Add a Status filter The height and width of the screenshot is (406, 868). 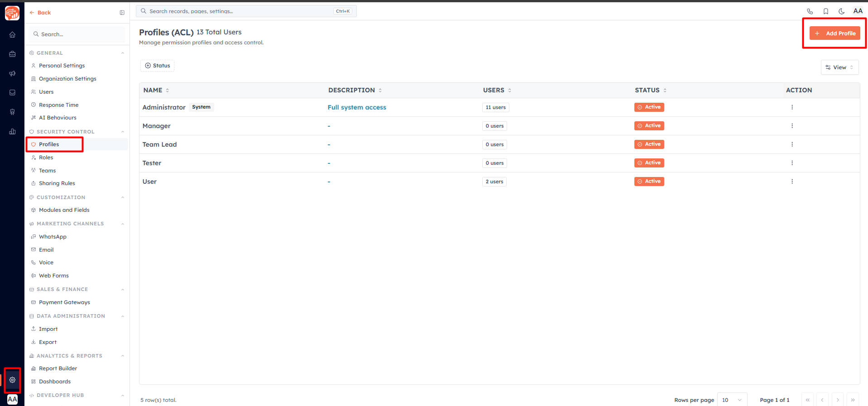point(157,66)
